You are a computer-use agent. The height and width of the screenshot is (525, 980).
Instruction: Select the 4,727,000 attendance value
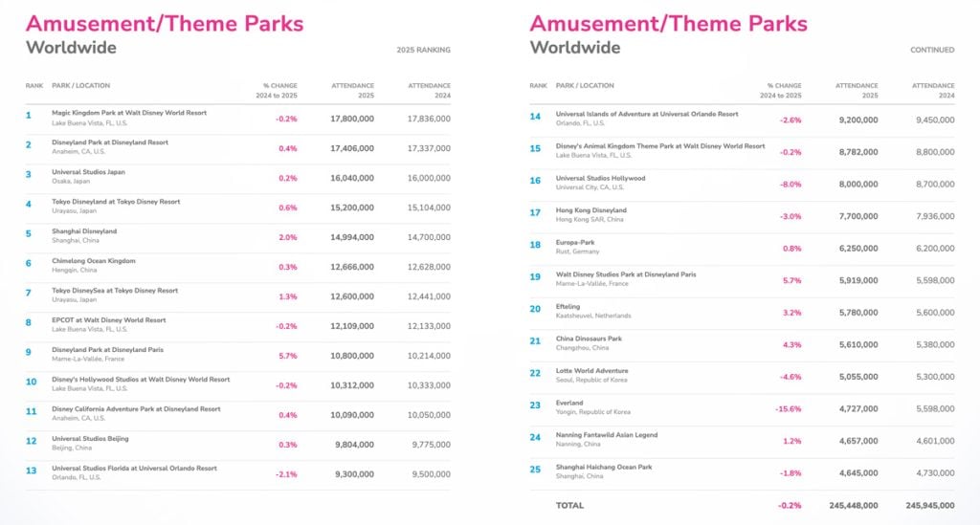[858, 409]
